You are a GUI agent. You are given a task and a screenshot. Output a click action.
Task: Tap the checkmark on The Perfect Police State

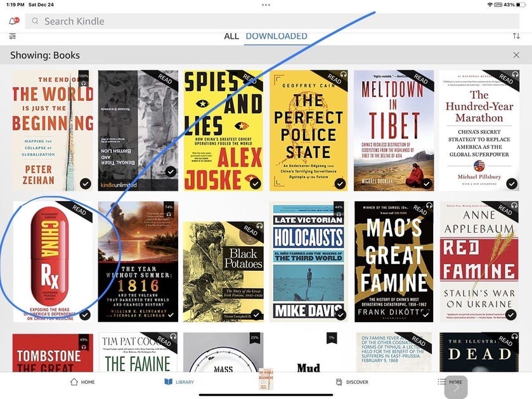click(x=340, y=183)
